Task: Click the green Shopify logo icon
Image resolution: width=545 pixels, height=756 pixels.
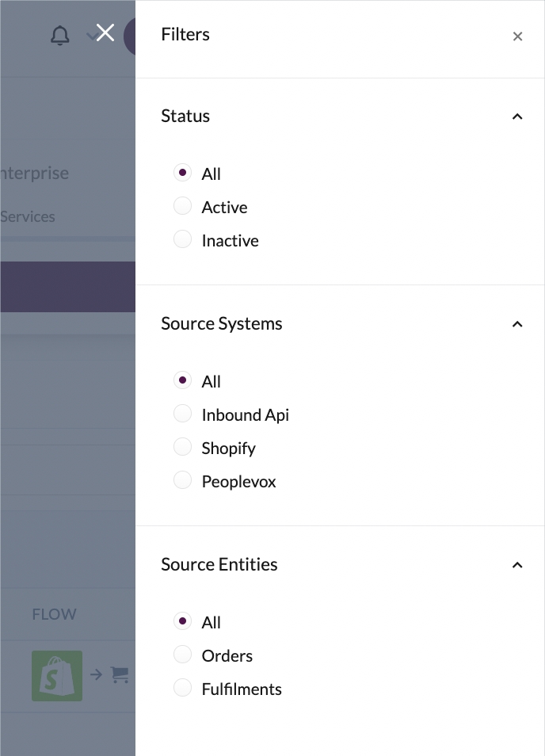Action: [x=57, y=675]
